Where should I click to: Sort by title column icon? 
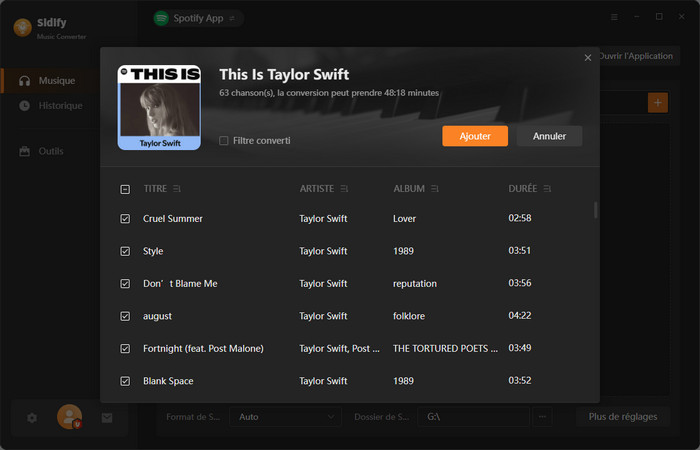tap(177, 189)
